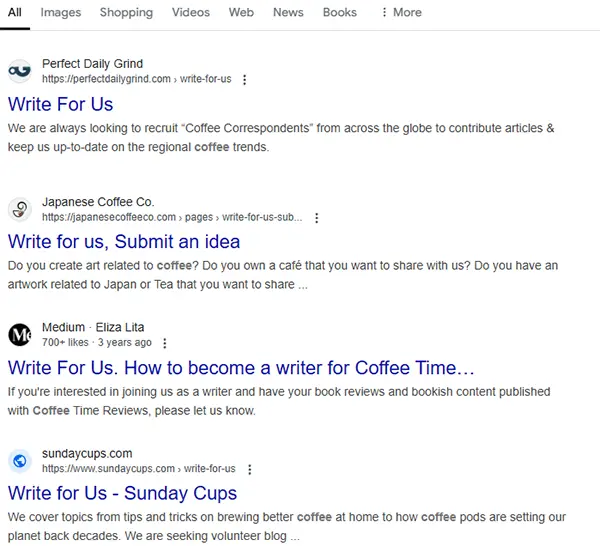Open options menu beside japanesecoffeeco.com URL
The image size is (600, 546).
(x=316, y=218)
